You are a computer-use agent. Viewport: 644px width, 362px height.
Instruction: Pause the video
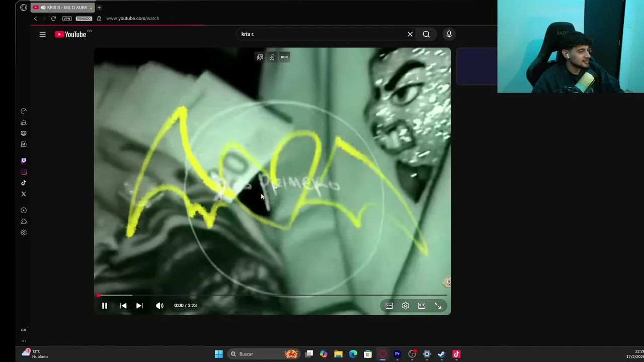click(105, 306)
